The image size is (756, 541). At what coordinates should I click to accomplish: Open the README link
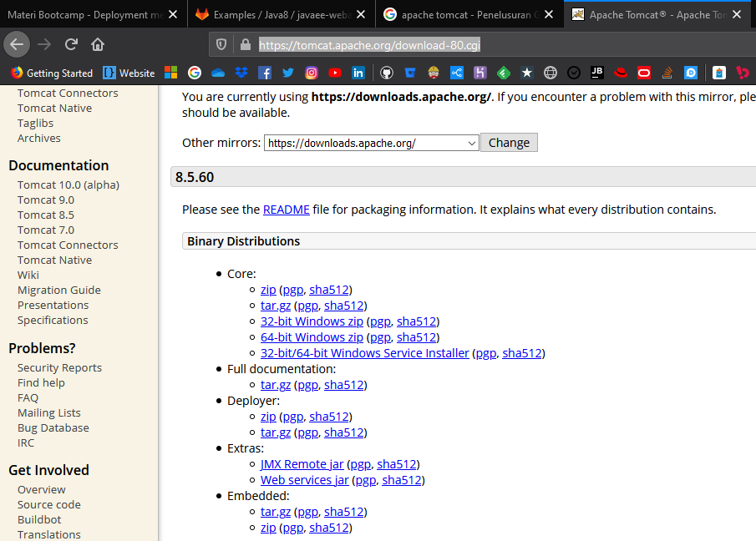(287, 210)
